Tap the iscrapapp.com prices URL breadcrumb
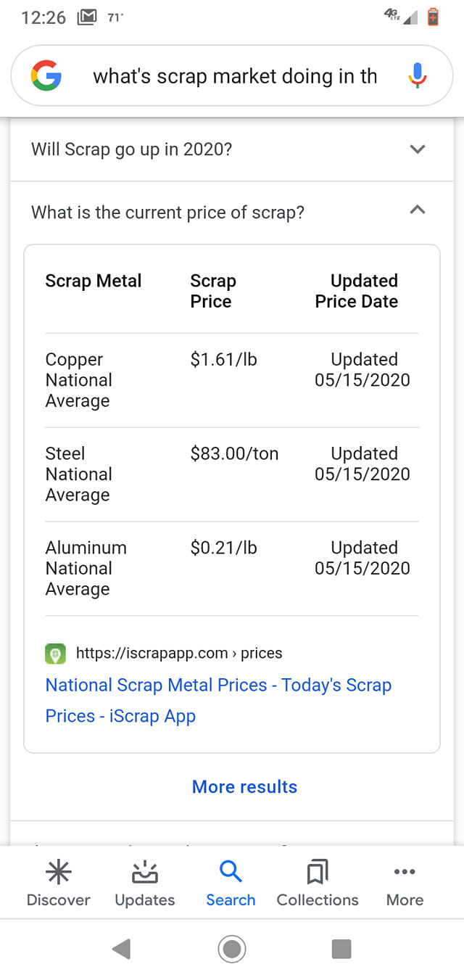This screenshot has width=464, height=980. coord(178,654)
